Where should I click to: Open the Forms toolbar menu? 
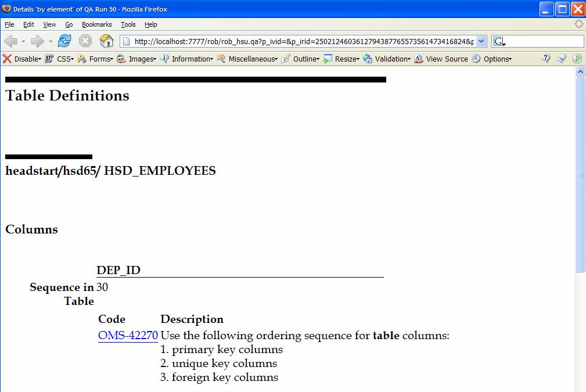[101, 59]
